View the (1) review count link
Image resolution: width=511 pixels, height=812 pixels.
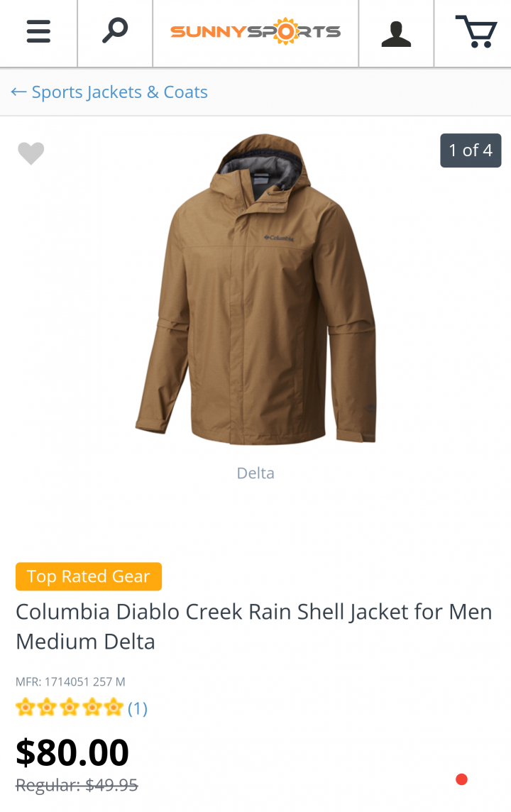pos(138,708)
